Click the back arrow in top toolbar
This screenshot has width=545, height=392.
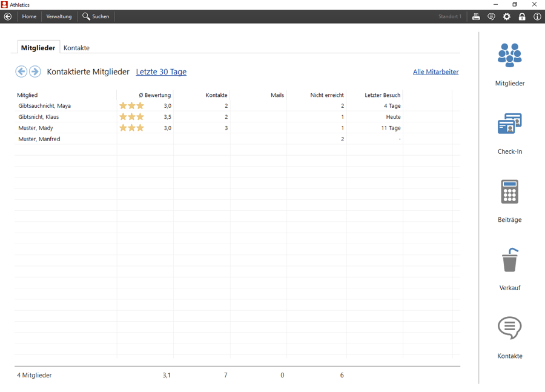[x=8, y=16]
